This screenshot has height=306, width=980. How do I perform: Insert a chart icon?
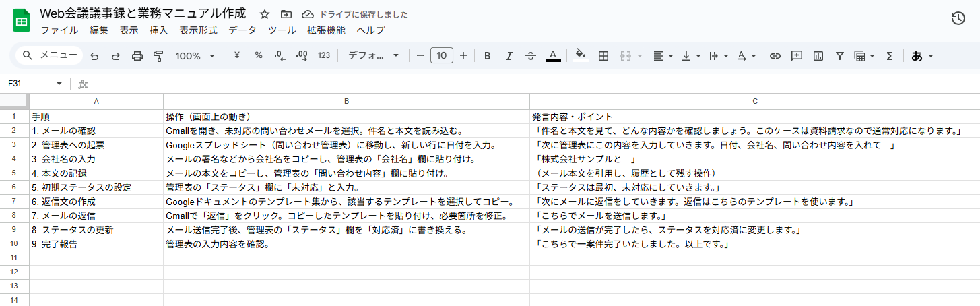click(x=818, y=55)
